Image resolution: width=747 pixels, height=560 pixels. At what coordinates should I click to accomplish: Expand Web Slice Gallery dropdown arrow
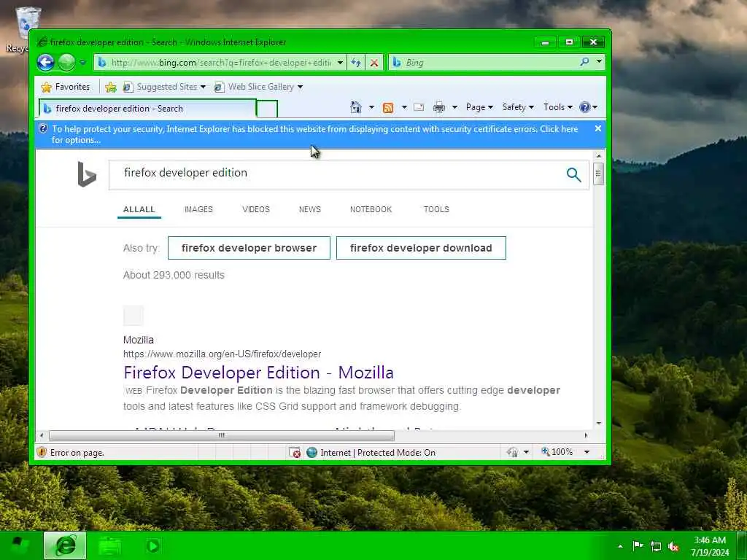coord(300,87)
